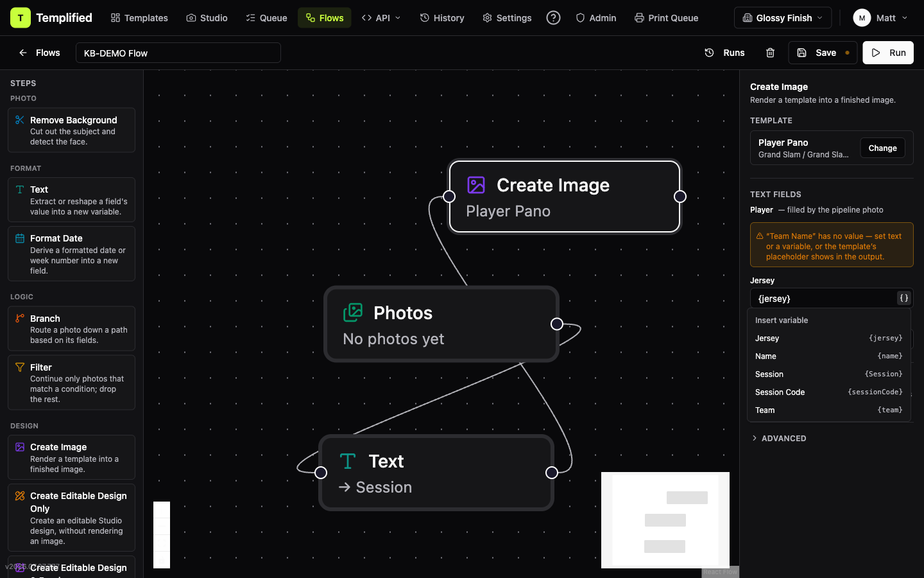Open the Print Queue page
Image resolution: width=924 pixels, height=578 pixels.
[x=666, y=18]
